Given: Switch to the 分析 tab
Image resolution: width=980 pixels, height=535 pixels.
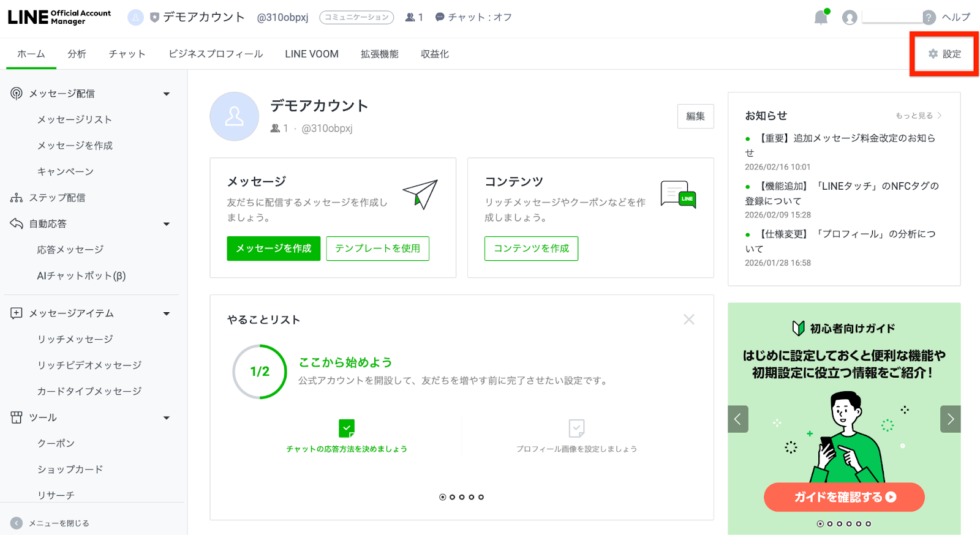Looking at the screenshot, I should (x=77, y=54).
